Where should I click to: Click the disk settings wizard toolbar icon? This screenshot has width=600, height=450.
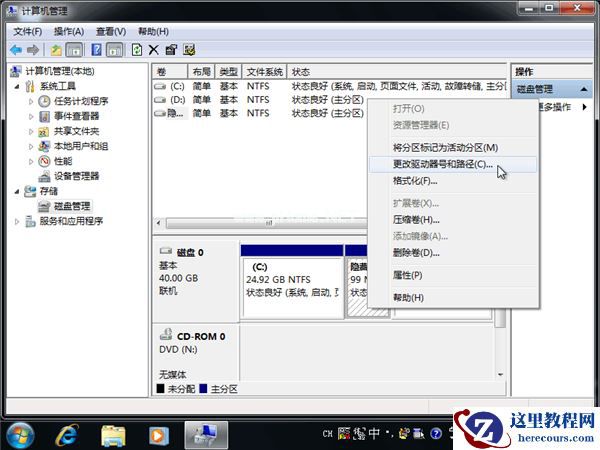[189, 50]
